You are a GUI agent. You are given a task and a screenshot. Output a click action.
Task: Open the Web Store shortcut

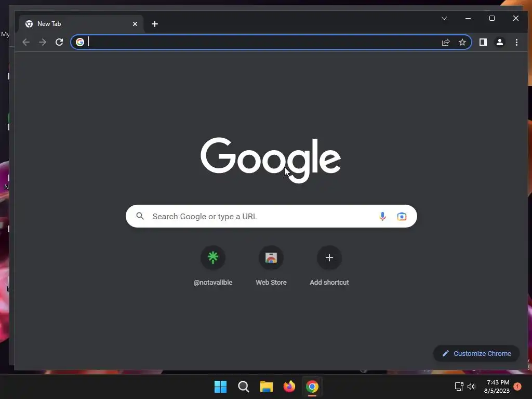tap(271, 265)
